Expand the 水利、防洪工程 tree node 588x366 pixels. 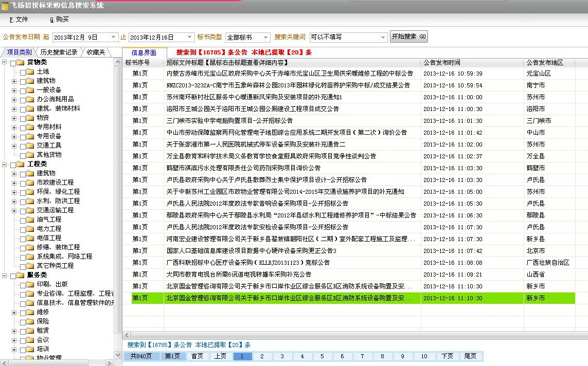point(14,202)
